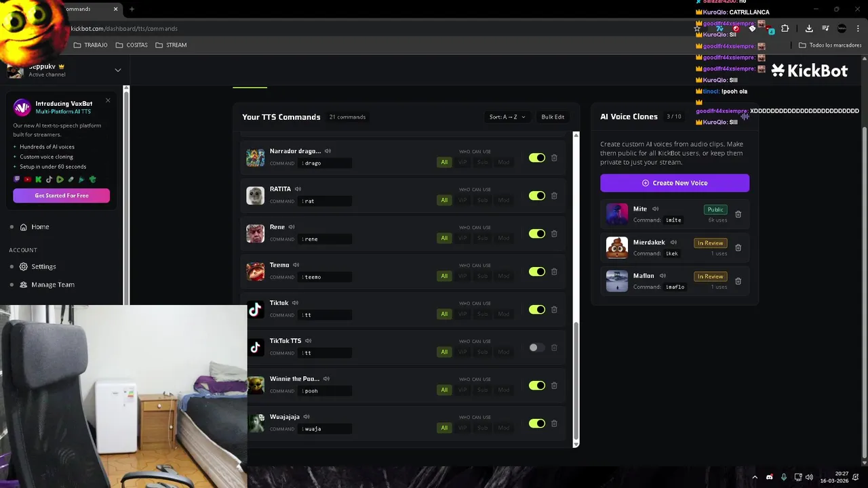Close the Introducing VoxBot promo card
Viewport: 868px width, 488px height.
(108, 101)
